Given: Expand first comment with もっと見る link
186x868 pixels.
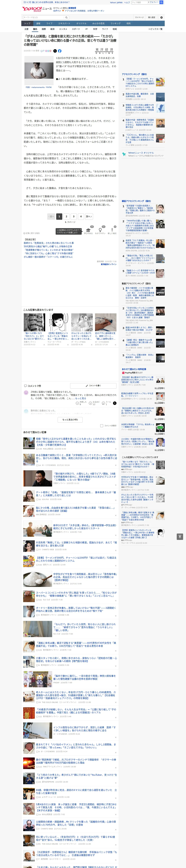Looking at the screenshot, I should tap(81, 398).
